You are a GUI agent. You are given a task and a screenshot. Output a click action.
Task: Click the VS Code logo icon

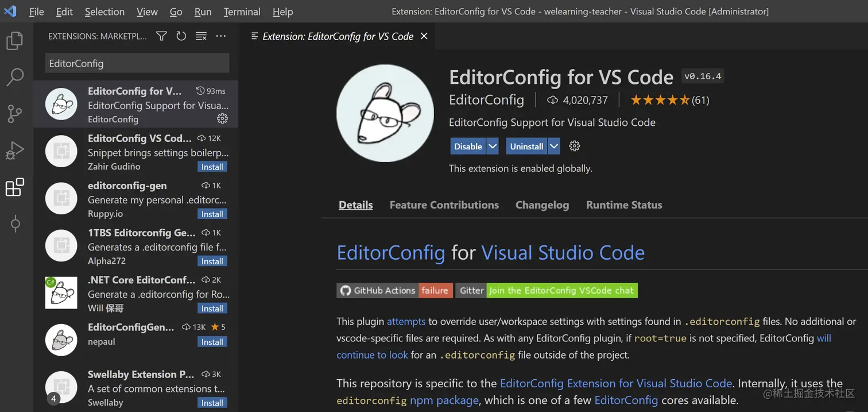tap(11, 11)
